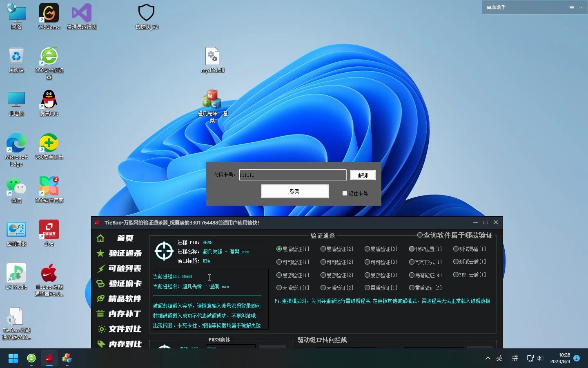Show hidden system tray icons

click(x=488, y=358)
